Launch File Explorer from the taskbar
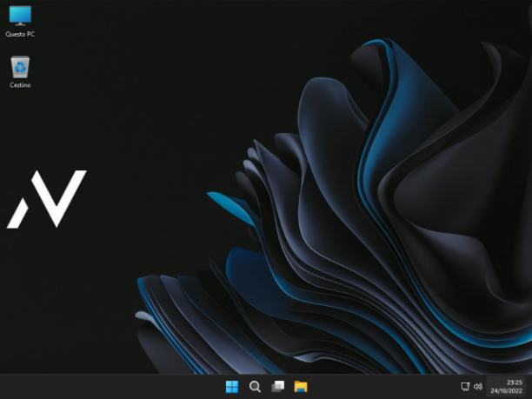 301,387
